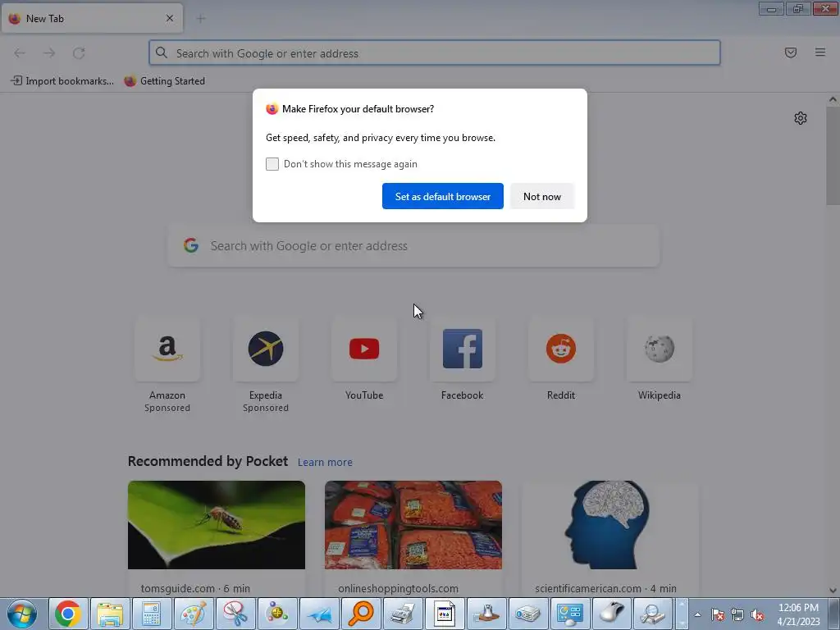The image size is (840, 630).
Task: Show hidden system tray icons
Action: [x=697, y=614]
